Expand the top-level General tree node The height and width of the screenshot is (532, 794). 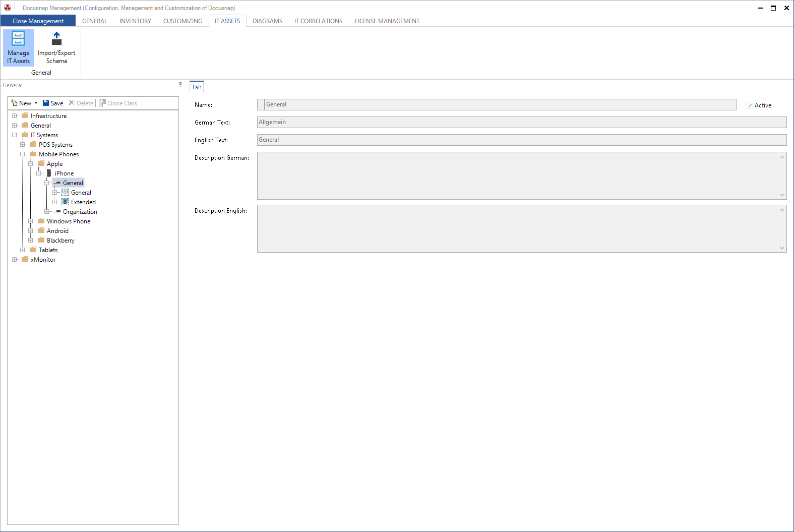tap(15, 125)
